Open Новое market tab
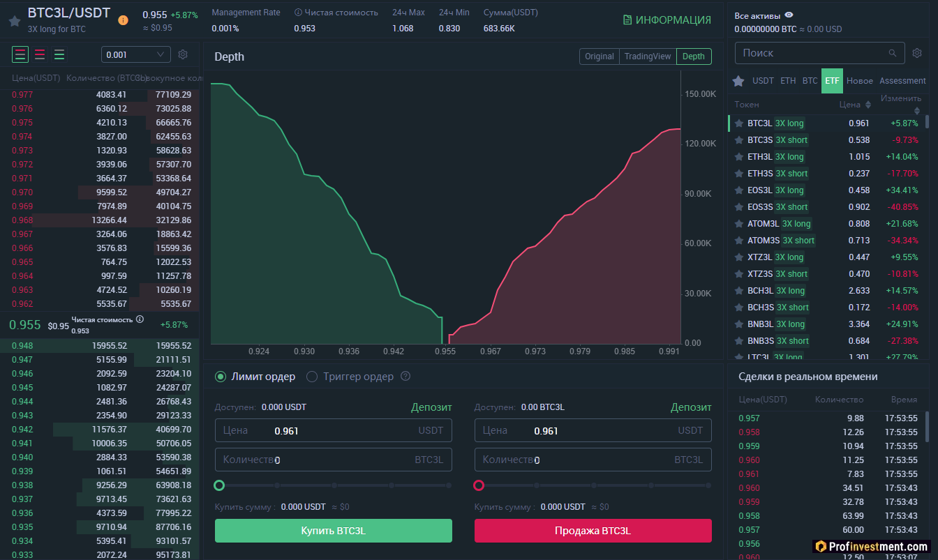The image size is (938, 560). pyautogui.click(x=860, y=81)
